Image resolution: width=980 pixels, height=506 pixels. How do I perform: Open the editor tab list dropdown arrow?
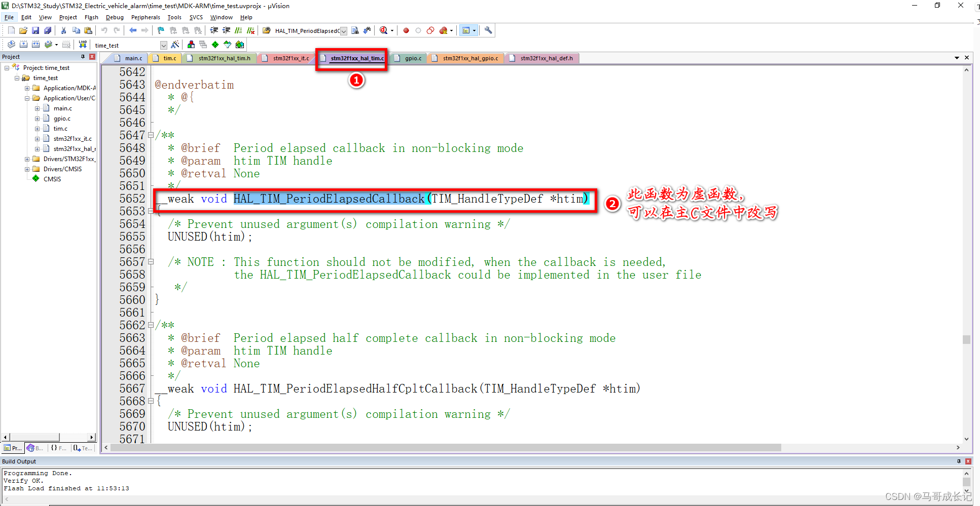pyautogui.click(x=957, y=58)
